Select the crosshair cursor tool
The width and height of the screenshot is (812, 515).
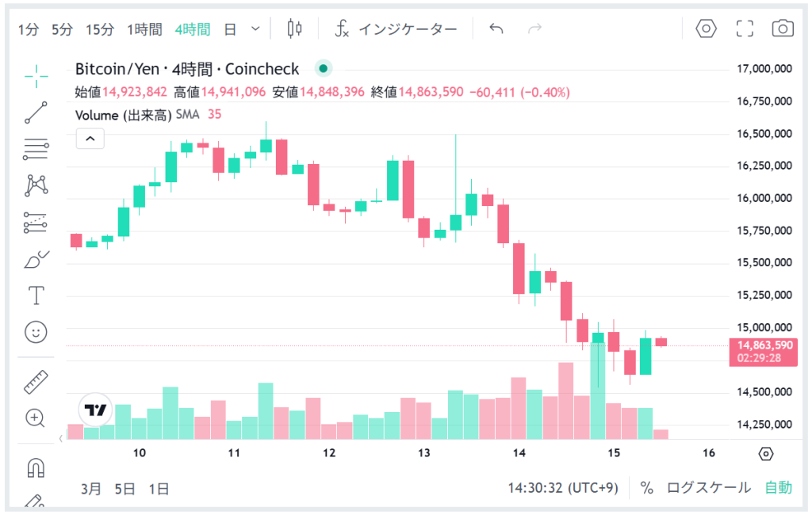coord(36,76)
